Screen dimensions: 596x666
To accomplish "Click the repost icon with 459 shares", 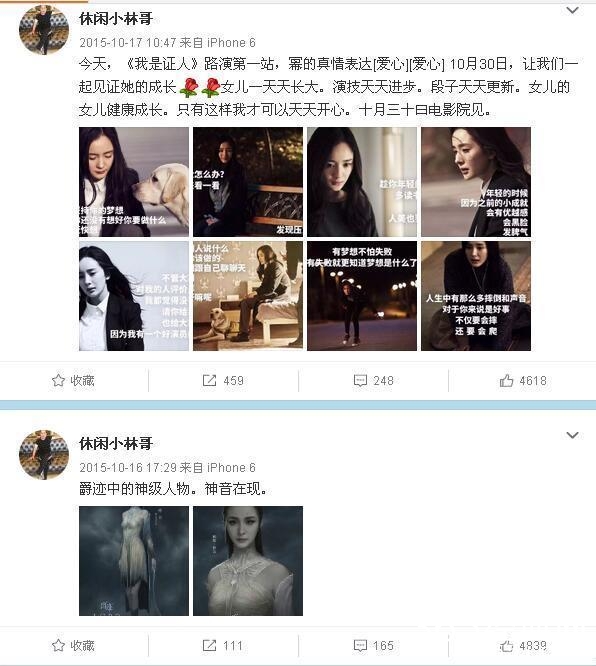I will coord(209,380).
